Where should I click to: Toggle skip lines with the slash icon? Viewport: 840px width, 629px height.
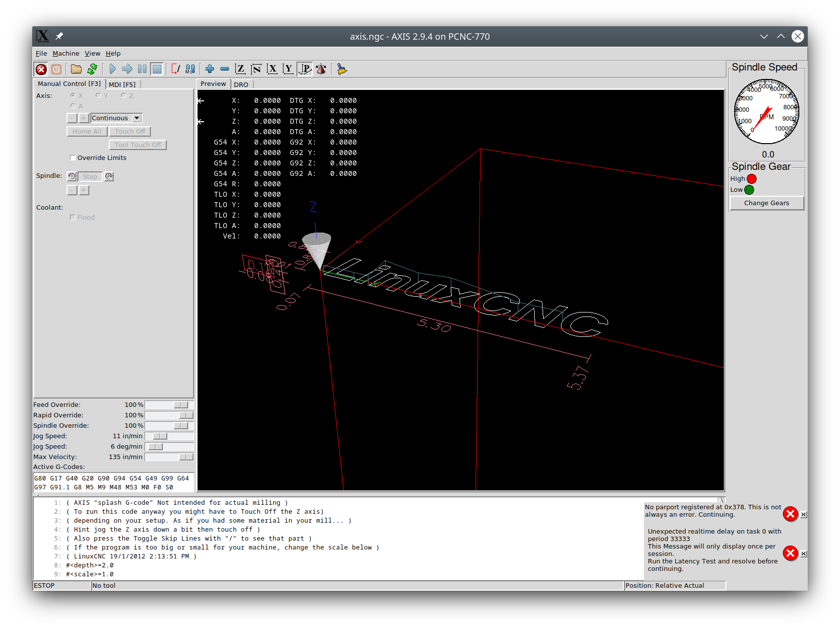176,69
